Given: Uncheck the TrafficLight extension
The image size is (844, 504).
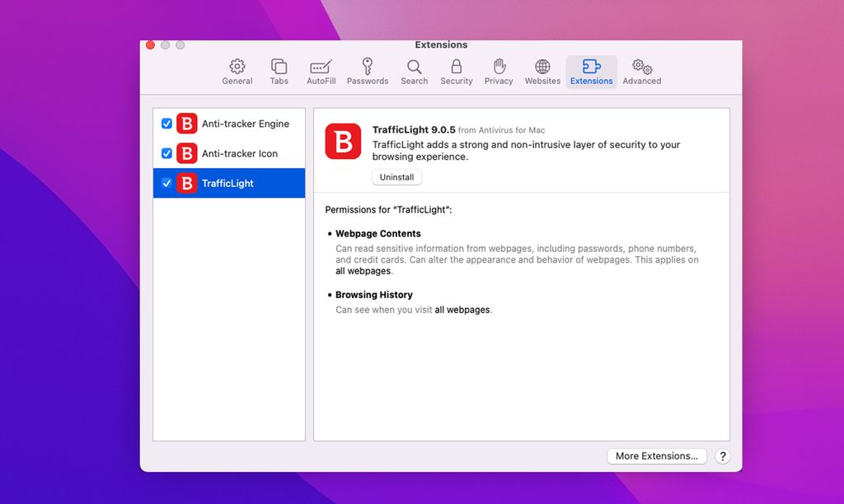Looking at the screenshot, I should tap(167, 183).
